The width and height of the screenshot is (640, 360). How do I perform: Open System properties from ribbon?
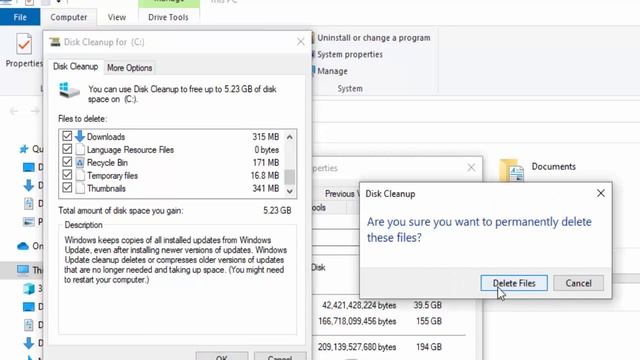350,54
